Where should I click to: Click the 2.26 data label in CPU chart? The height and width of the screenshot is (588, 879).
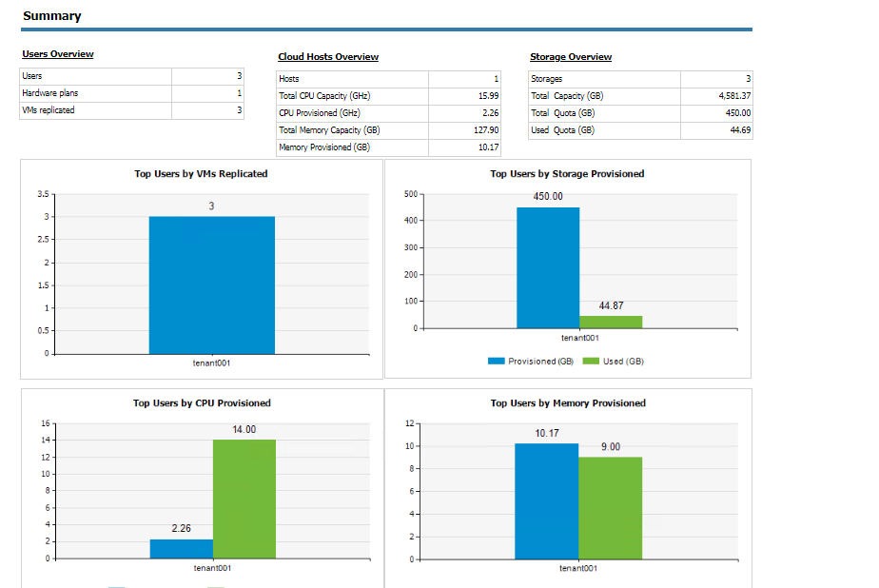tap(181, 528)
